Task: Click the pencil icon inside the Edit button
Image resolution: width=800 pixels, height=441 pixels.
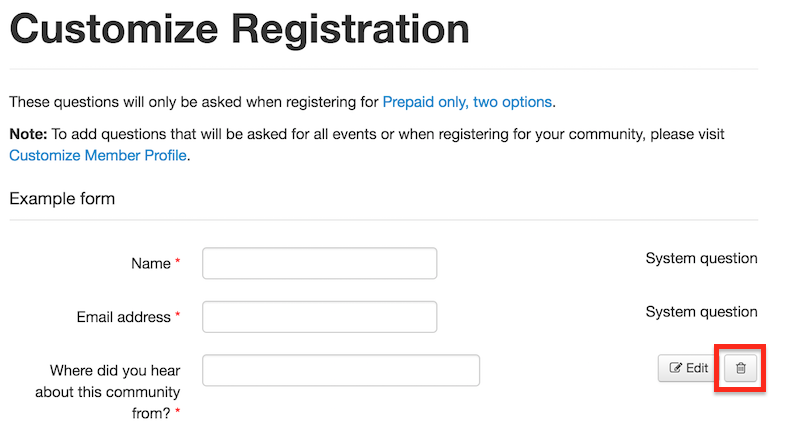Action: coord(675,368)
